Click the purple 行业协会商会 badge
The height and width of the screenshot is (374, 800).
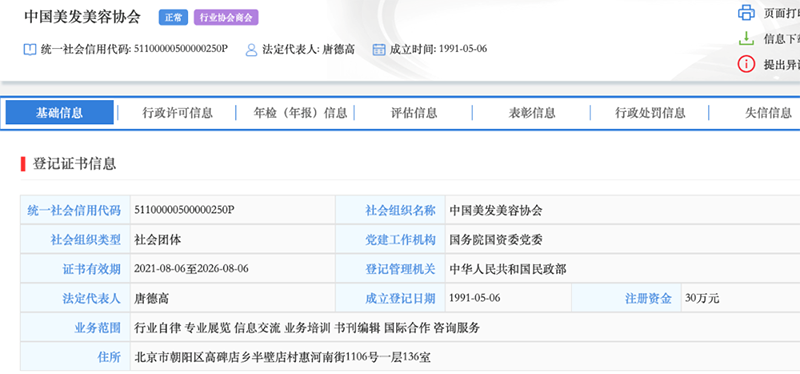pos(226,18)
